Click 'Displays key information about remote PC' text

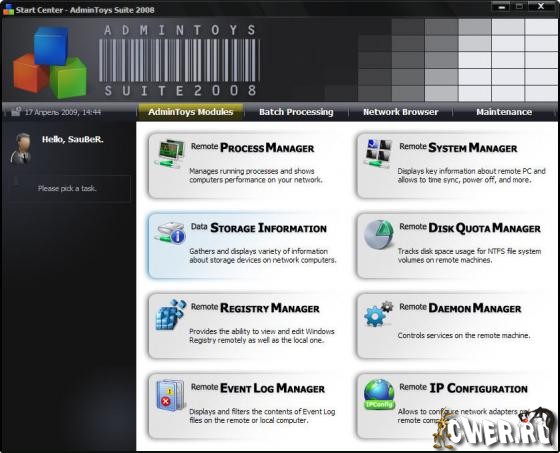[x=471, y=175]
